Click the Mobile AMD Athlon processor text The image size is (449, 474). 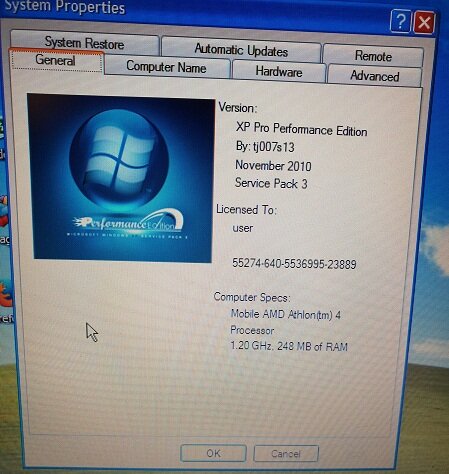286,322
